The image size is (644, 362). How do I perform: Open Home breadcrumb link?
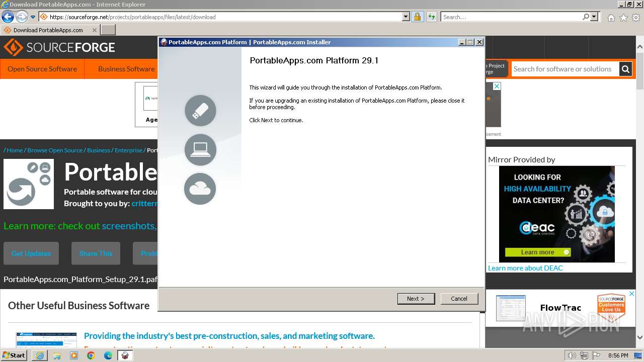tap(15, 150)
